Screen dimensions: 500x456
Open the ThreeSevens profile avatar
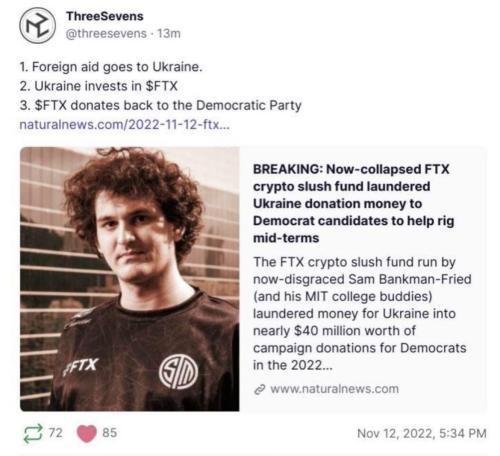[37, 25]
